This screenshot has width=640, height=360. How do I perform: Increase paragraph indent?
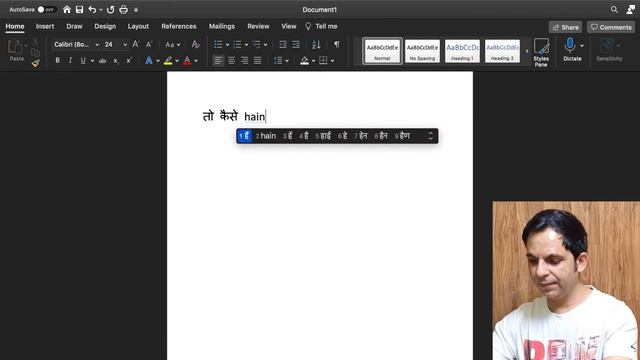tap(296, 44)
